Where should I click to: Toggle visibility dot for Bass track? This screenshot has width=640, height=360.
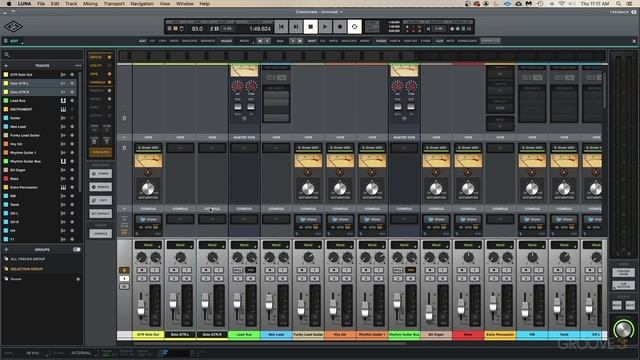72,179
